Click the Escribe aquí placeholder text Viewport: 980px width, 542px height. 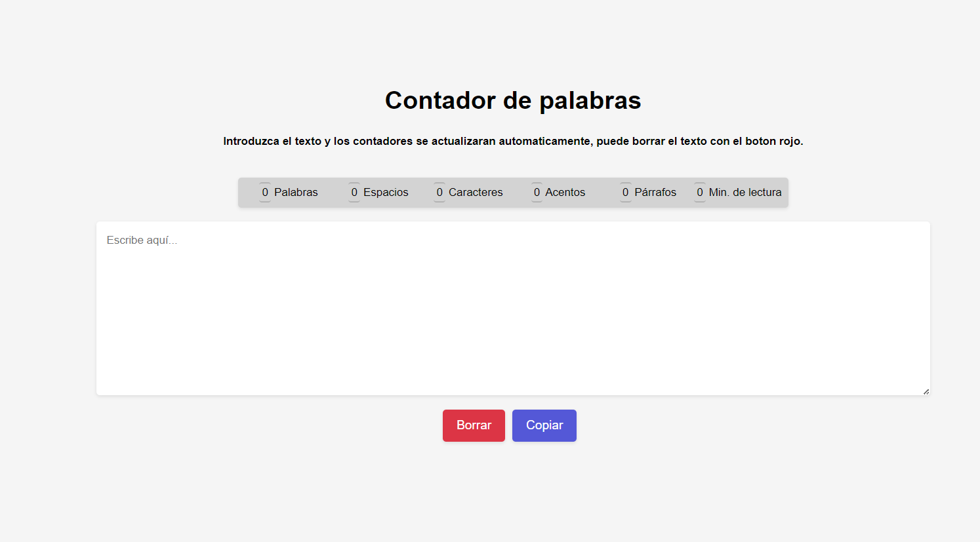coord(142,240)
